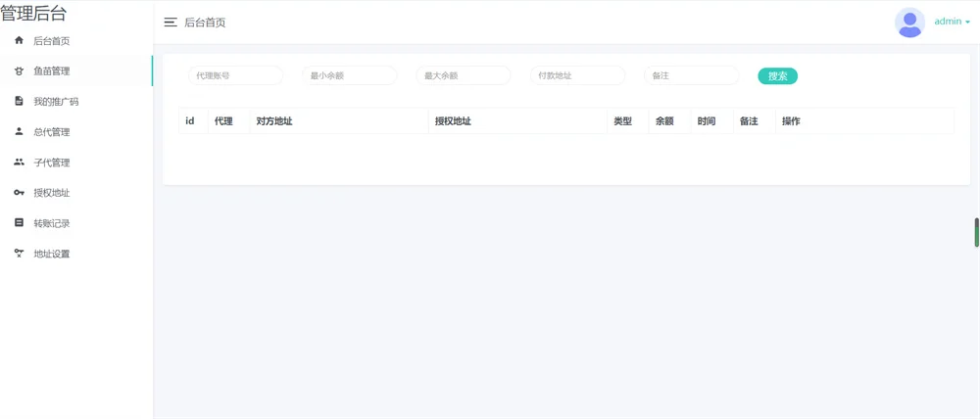Toggle the hamburger sidebar collapse icon
The height and width of the screenshot is (419, 980).
pos(170,23)
